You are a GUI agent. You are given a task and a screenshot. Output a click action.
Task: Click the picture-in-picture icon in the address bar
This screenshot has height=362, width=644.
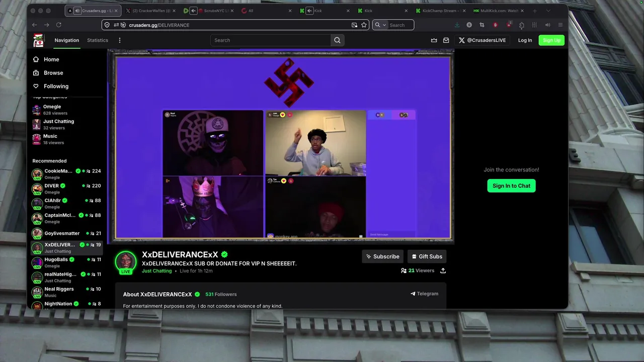point(354,25)
